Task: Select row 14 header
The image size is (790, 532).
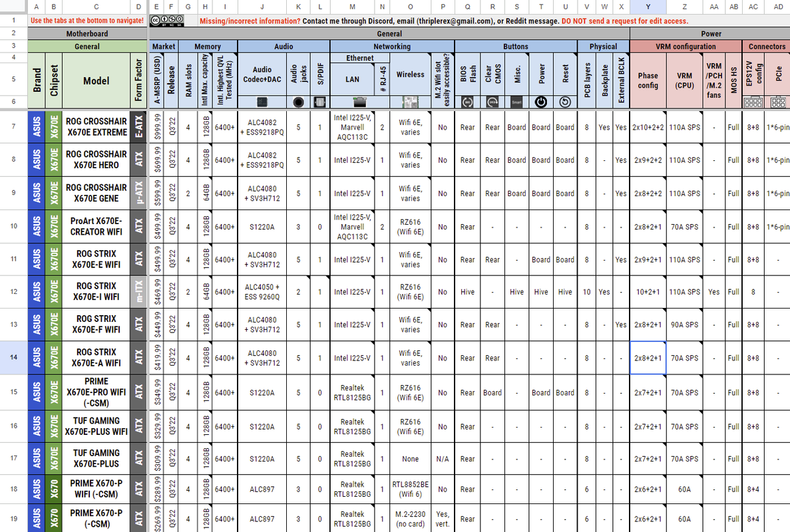Action: tap(13, 357)
